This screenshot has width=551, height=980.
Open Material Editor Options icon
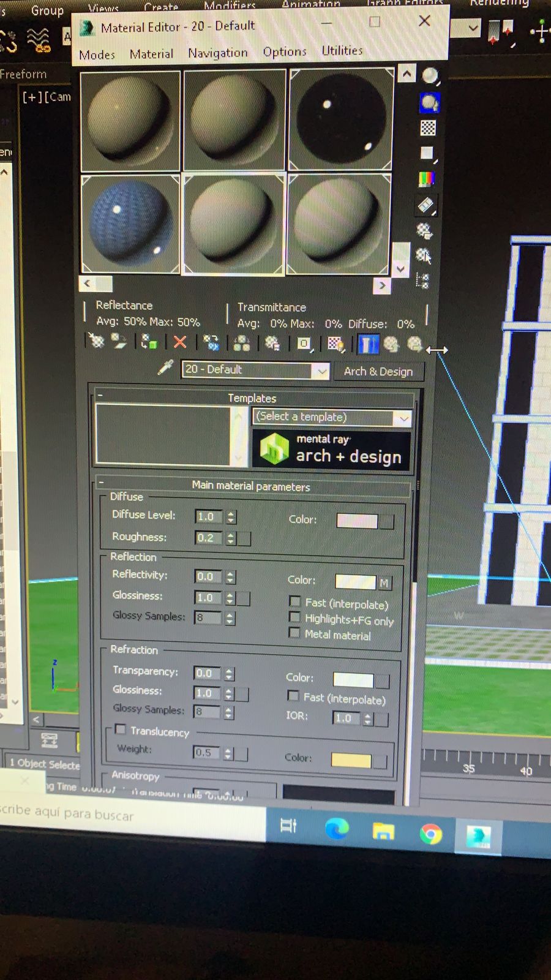424,230
